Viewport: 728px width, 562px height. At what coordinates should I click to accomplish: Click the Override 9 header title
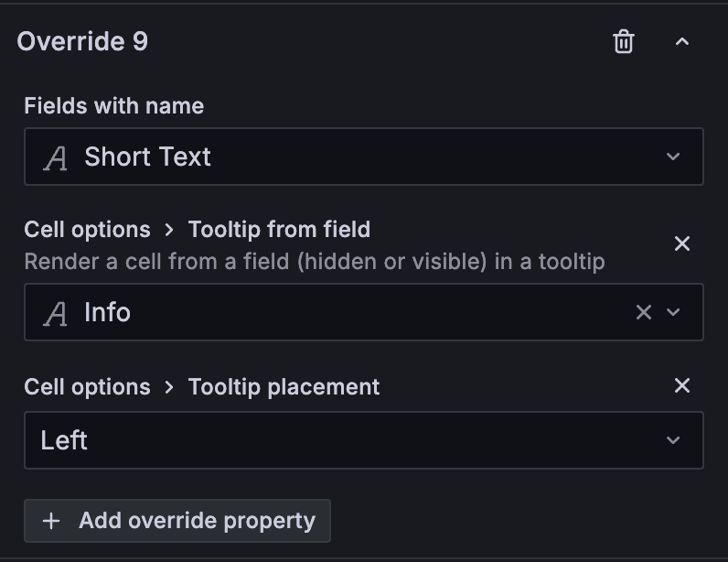(82, 41)
